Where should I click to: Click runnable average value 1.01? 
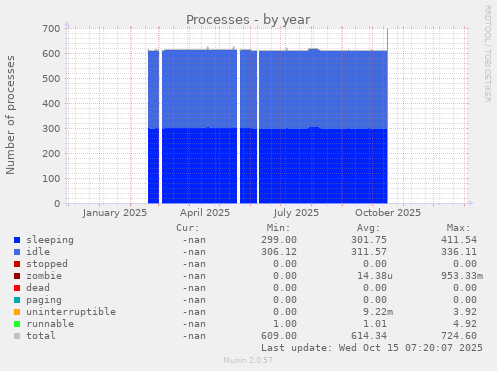click(375, 324)
